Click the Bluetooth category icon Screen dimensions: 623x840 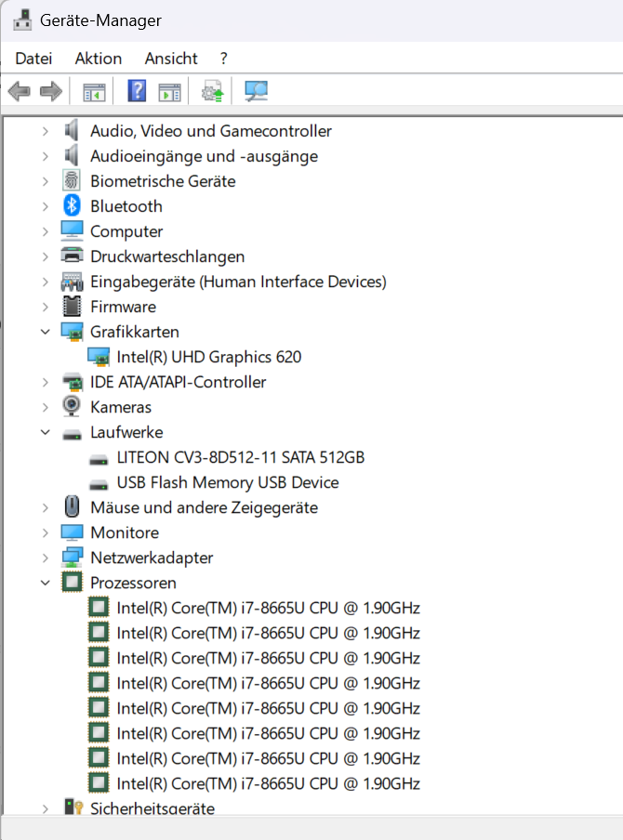72,205
